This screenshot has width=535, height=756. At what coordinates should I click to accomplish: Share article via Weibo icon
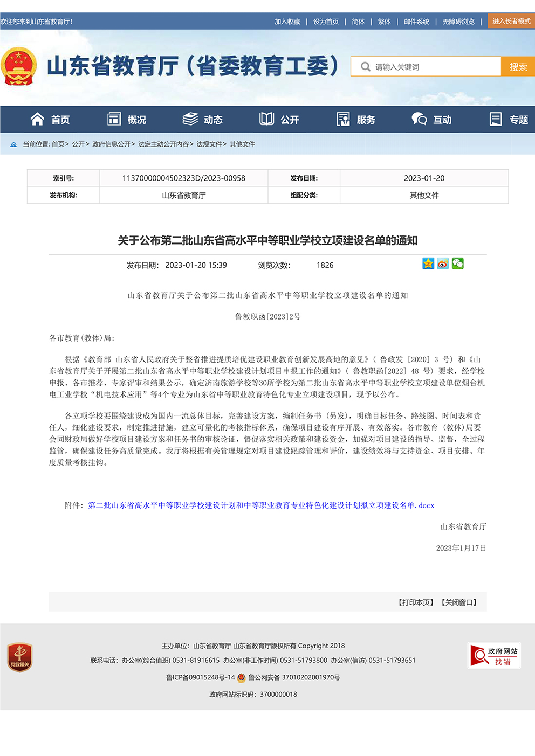(443, 263)
